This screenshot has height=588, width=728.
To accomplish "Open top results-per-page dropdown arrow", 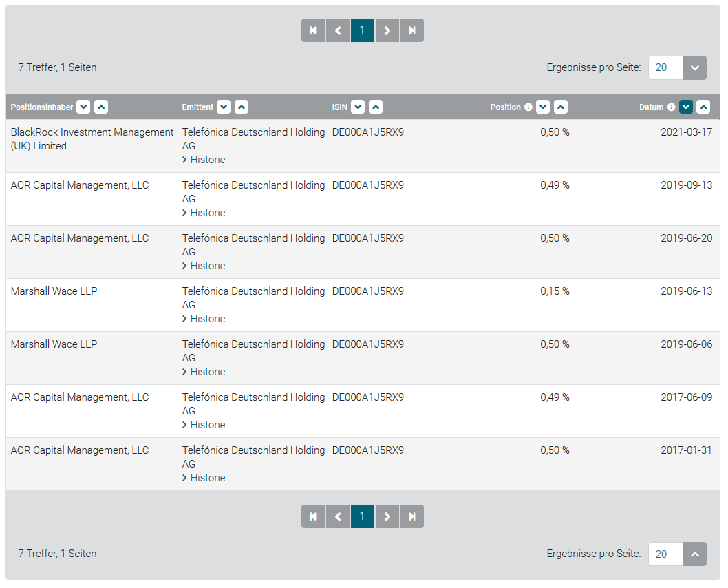I will pos(694,67).
